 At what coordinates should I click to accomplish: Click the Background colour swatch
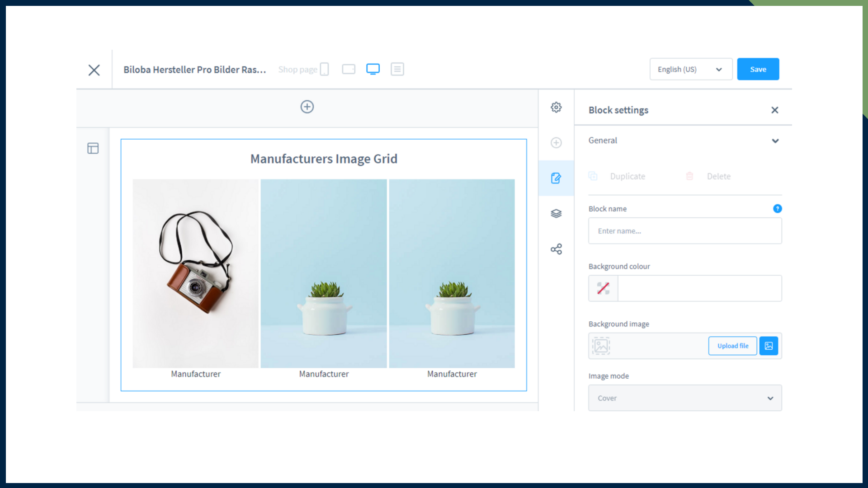pyautogui.click(x=603, y=288)
